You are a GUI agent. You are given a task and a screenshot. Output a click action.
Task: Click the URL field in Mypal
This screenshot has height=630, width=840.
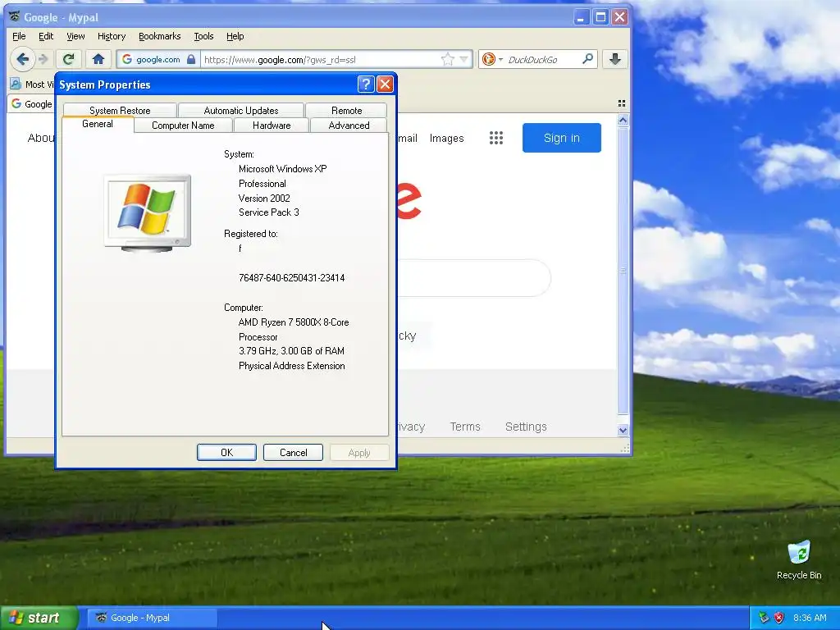[x=319, y=59]
